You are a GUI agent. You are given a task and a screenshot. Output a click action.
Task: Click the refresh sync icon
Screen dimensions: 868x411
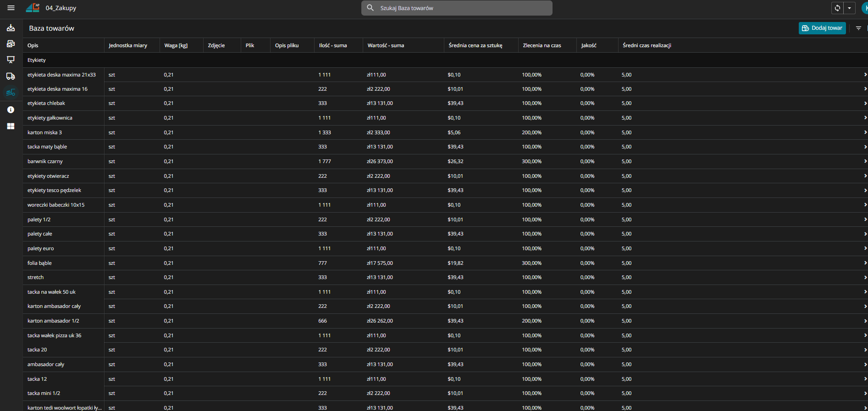tap(837, 8)
